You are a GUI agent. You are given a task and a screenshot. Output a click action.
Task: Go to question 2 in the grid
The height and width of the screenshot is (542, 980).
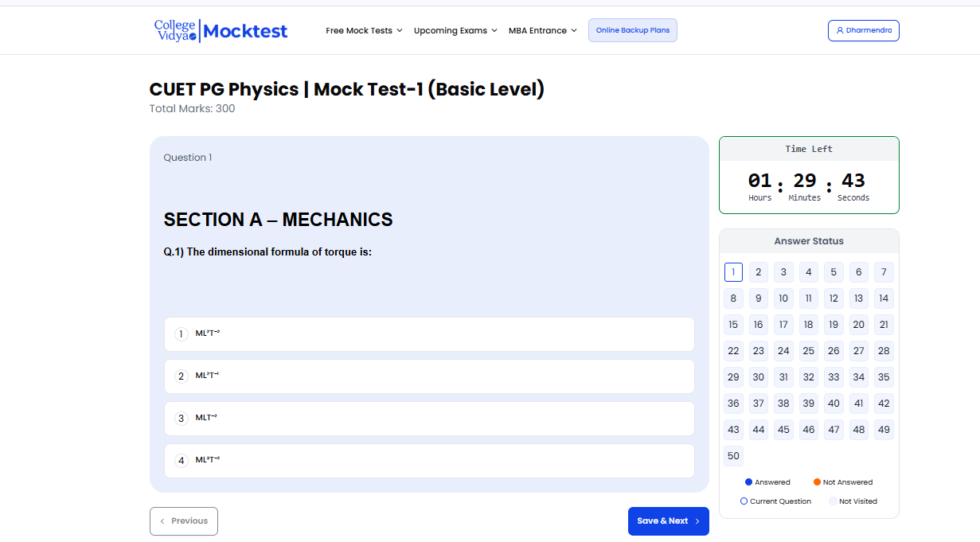click(x=758, y=272)
